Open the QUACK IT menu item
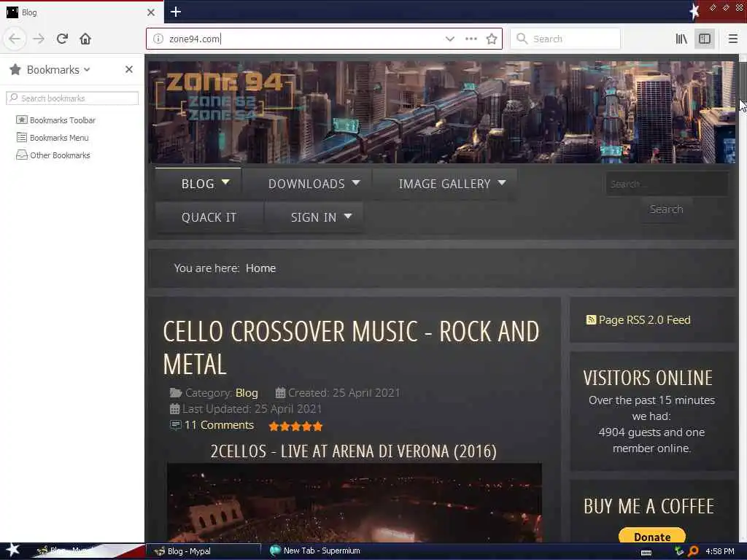 point(209,217)
